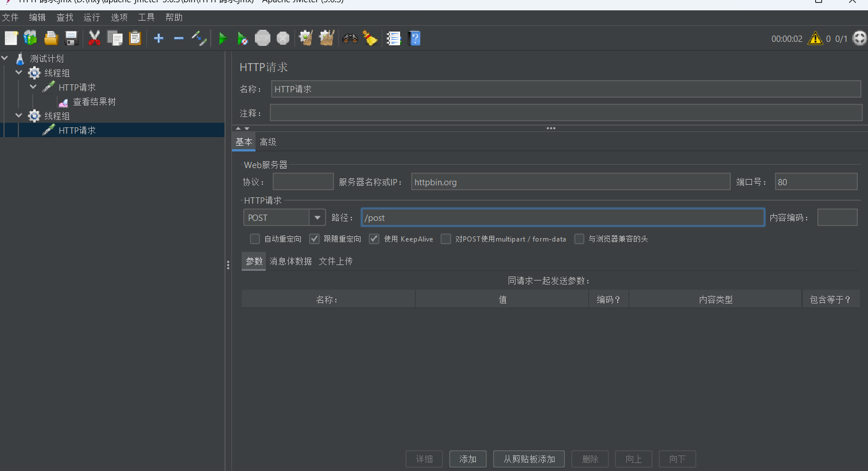Copy selected element toolbar icon

tap(115, 38)
